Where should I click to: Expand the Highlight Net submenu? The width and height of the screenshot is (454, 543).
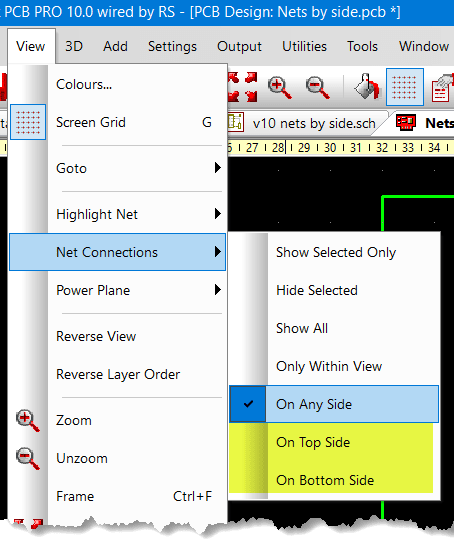(x=117, y=214)
